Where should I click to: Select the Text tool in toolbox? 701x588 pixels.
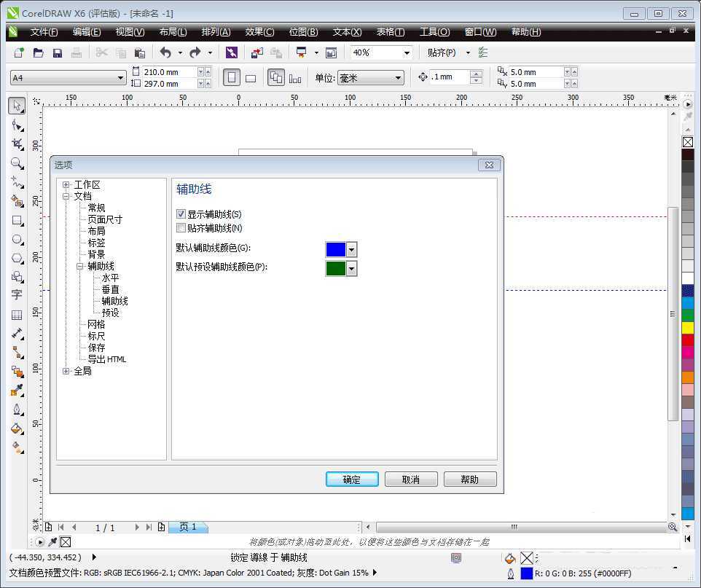click(17, 295)
